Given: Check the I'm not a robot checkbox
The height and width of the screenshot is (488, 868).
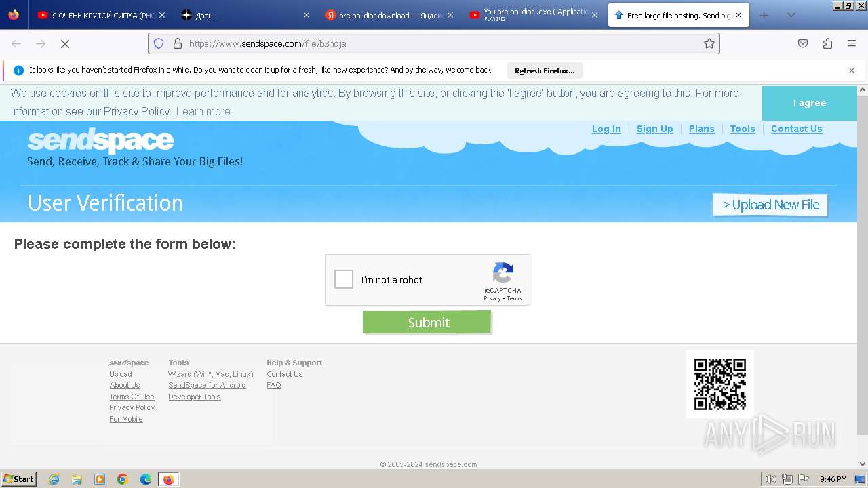Looking at the screenshot, I should click(344, 279).
